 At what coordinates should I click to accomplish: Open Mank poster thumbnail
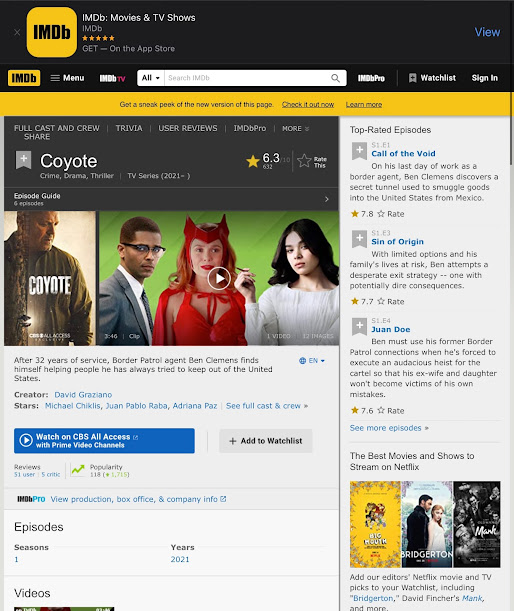(477, 524)
